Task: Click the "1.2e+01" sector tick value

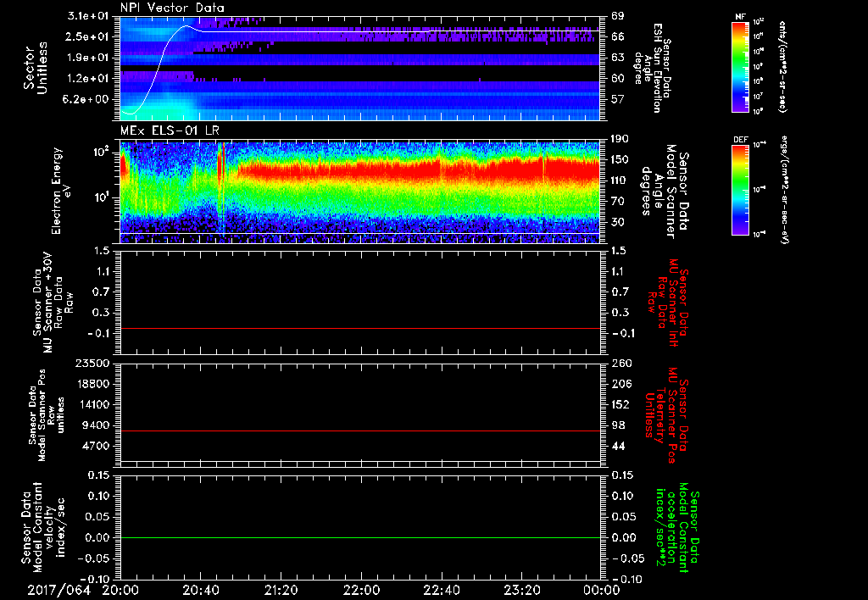Action: [88, 79]
